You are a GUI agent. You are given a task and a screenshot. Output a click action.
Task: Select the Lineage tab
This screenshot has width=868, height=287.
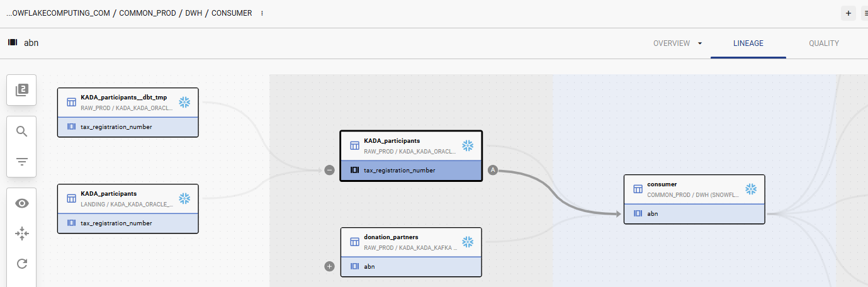click(748, 43)
